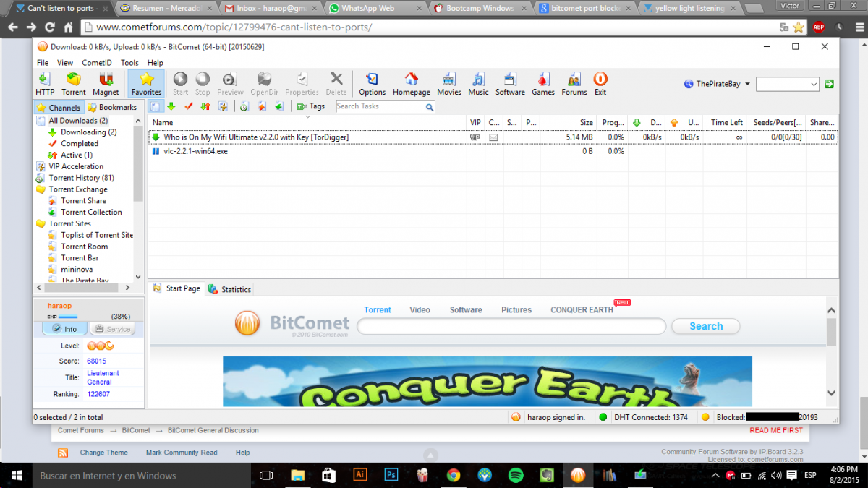Image resolution: width=868 pixels, height=488 pixels.
Task: Open the Games toolbar icon
Action: click(x=543, y=83)
